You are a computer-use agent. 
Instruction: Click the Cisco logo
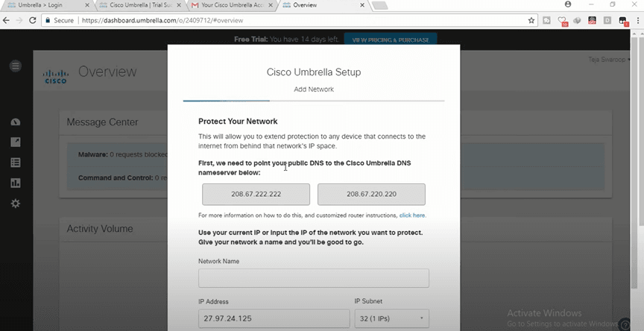55,76
